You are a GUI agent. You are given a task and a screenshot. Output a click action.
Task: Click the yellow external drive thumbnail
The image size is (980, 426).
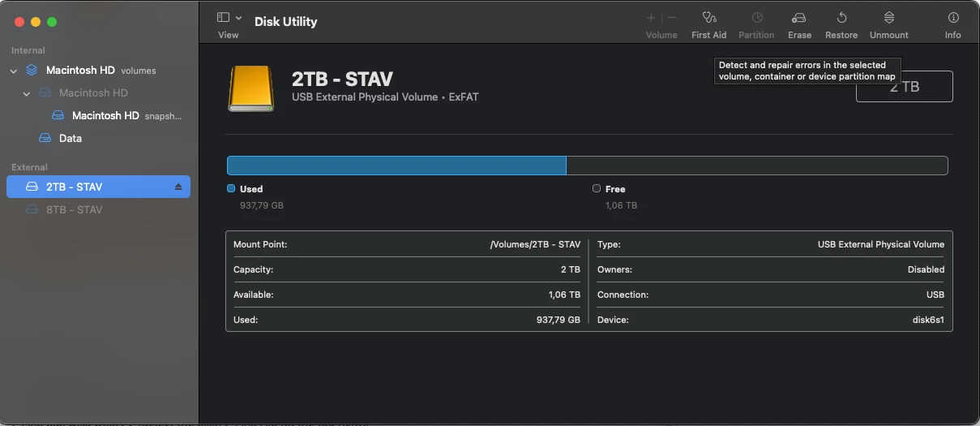tap(250, 88)
